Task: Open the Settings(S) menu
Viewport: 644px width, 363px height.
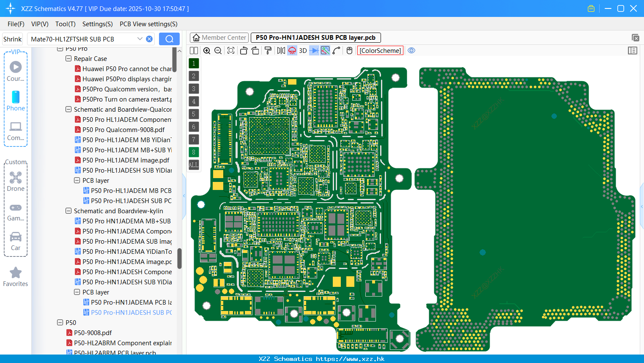Action: tap(98, 24)
